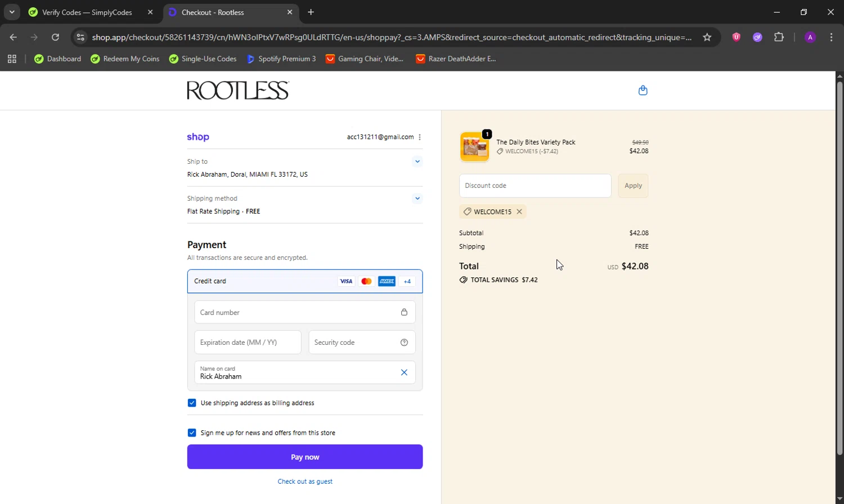844x504 pixels.
Task: Click the Daily Bites Variety Pack thumbnail
Action: click(x=475, y=147)
